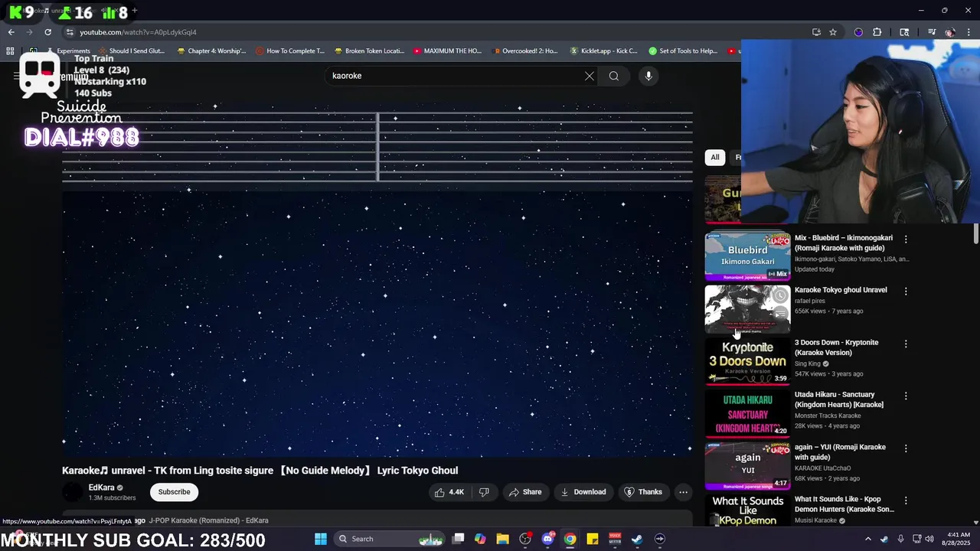
Task: Select the All filter chip
Action: (x=715, y=158)
